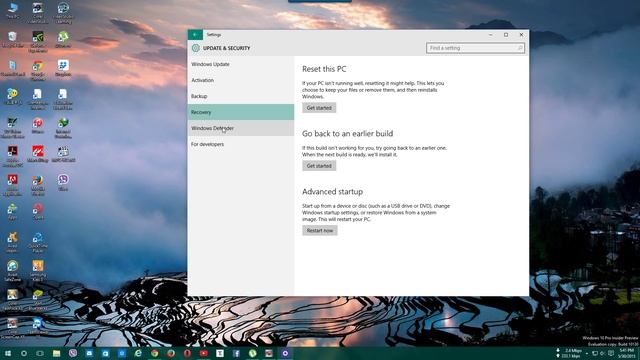This screenshot has height=360, width=640.
Task: Open Google Chrome from the taskbar
Action: pyautogui.click(x=154, y=353)
